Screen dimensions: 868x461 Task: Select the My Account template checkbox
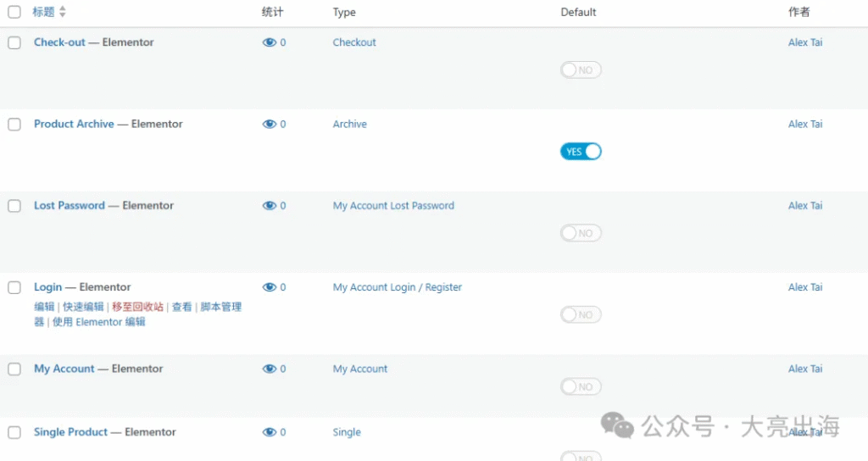coord(14,369)
